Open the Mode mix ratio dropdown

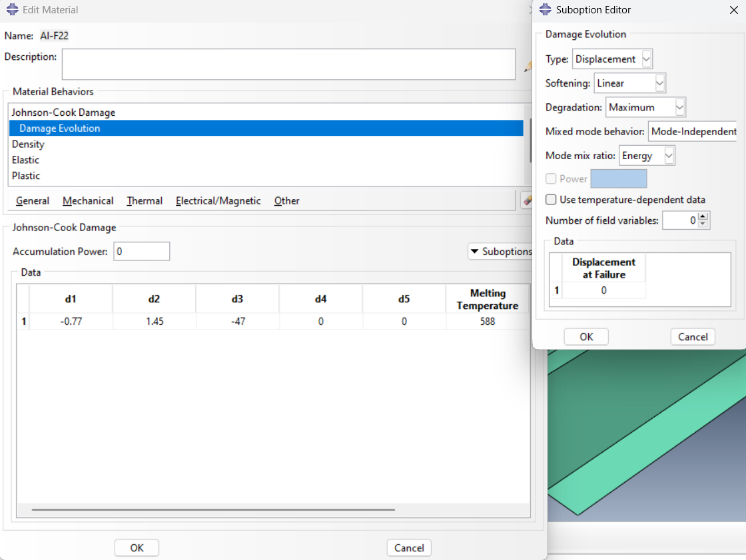(x=647, y=156)
